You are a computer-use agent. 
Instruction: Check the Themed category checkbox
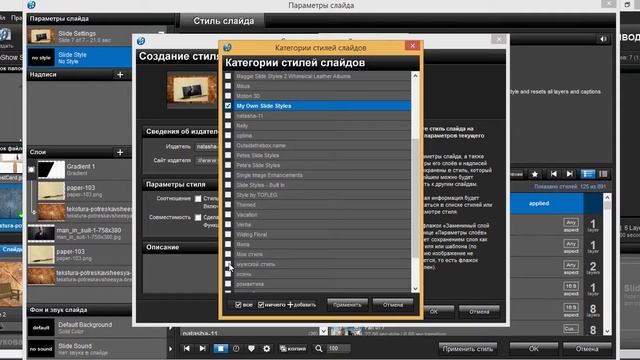tap(228, 204)
